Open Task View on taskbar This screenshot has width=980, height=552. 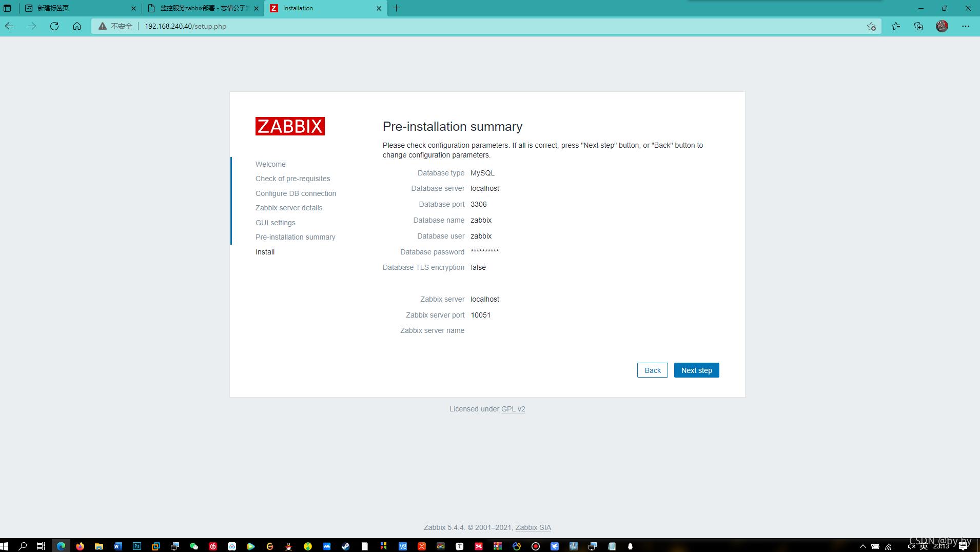(x=41, y=546)
